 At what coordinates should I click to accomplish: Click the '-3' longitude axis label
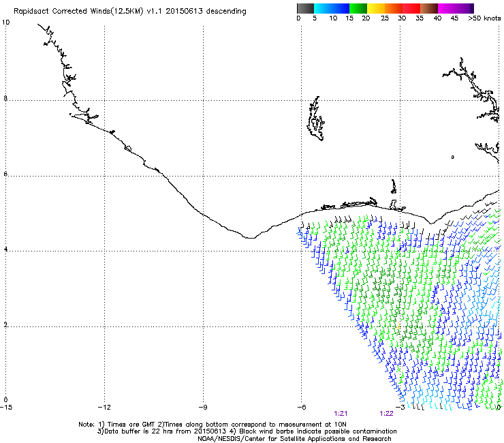(400, 408)
